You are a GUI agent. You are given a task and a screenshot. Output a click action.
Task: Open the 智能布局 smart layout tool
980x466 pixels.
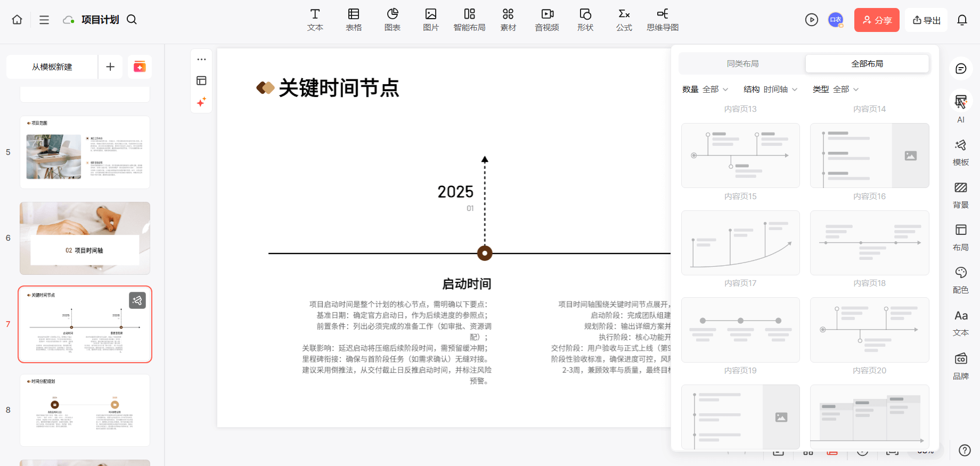coord(469,20)
